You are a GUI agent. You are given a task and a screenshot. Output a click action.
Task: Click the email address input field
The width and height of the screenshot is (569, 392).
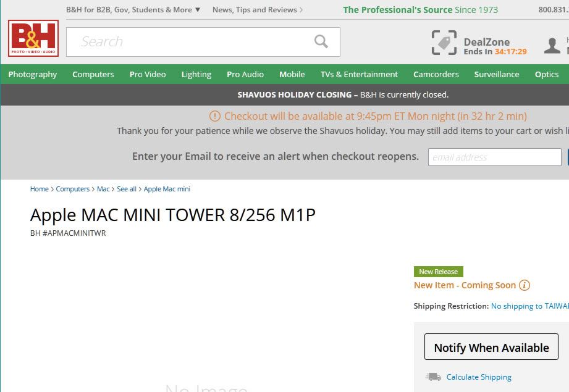coord(494,157)
